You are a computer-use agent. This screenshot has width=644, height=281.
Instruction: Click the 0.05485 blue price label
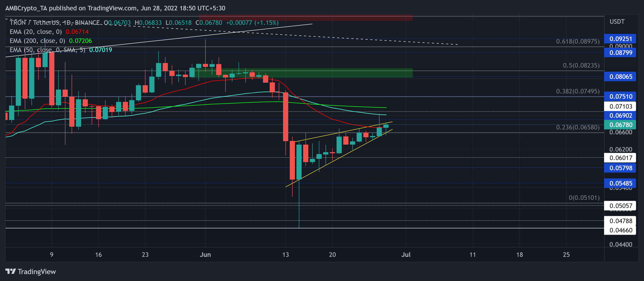pyautogui.click(x=620, y=183)
